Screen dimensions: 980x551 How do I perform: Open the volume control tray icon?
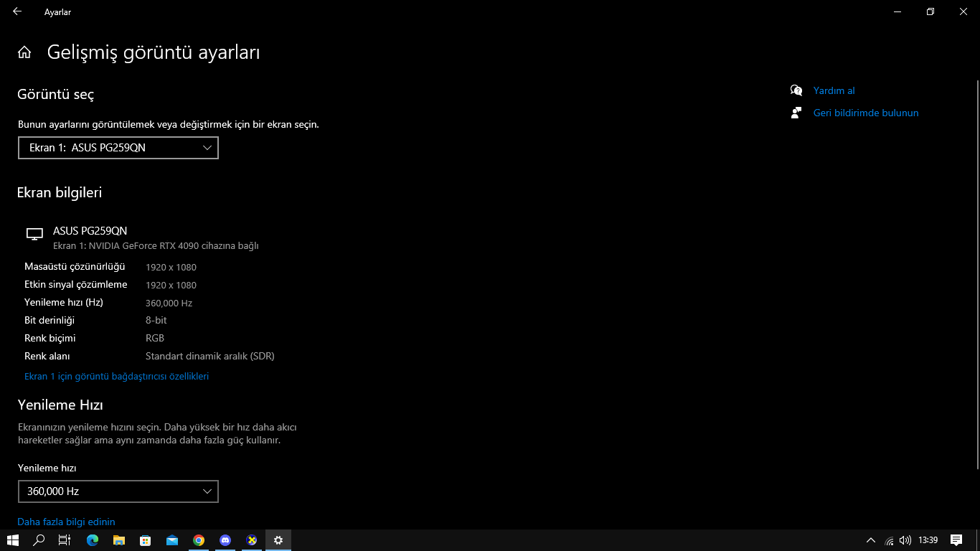[905, 540]
